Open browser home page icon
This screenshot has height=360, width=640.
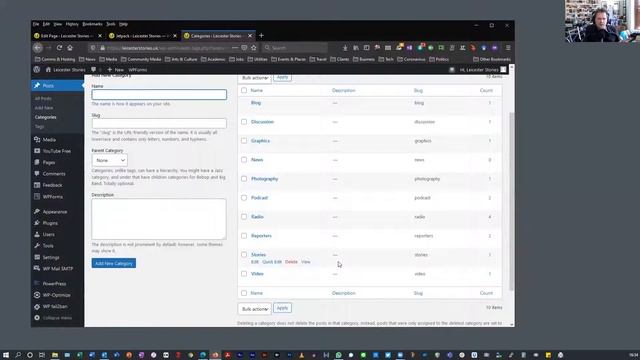pyautogui.click(x=70, y=48)
